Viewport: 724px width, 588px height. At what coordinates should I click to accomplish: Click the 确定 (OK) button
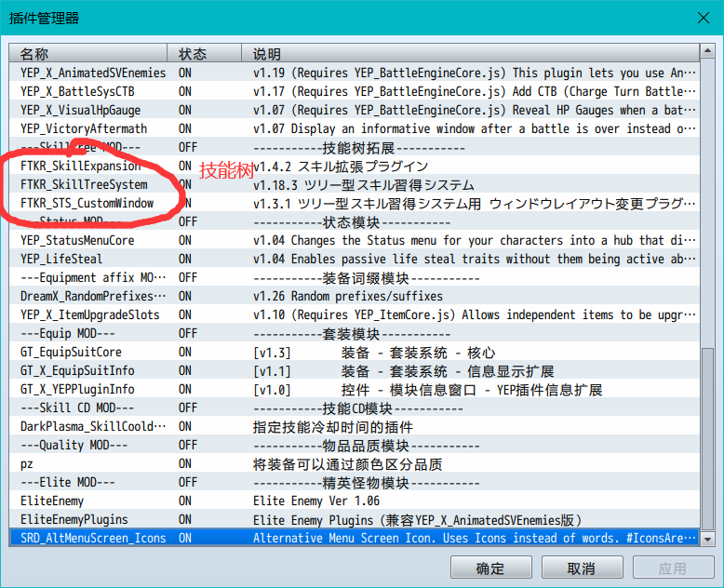490,568
